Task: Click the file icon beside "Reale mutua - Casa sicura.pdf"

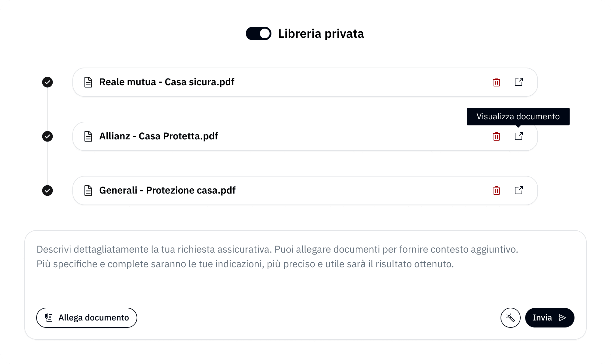Action: 88,82
